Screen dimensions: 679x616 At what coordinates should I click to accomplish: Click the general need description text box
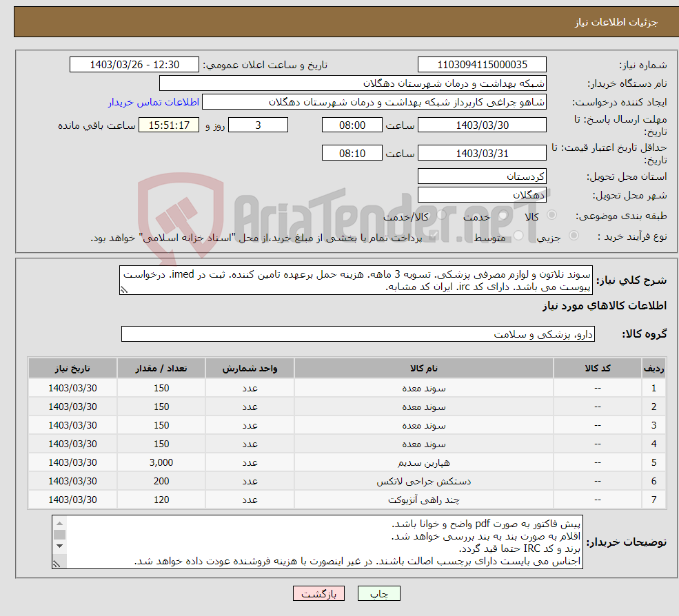(356, 280)
